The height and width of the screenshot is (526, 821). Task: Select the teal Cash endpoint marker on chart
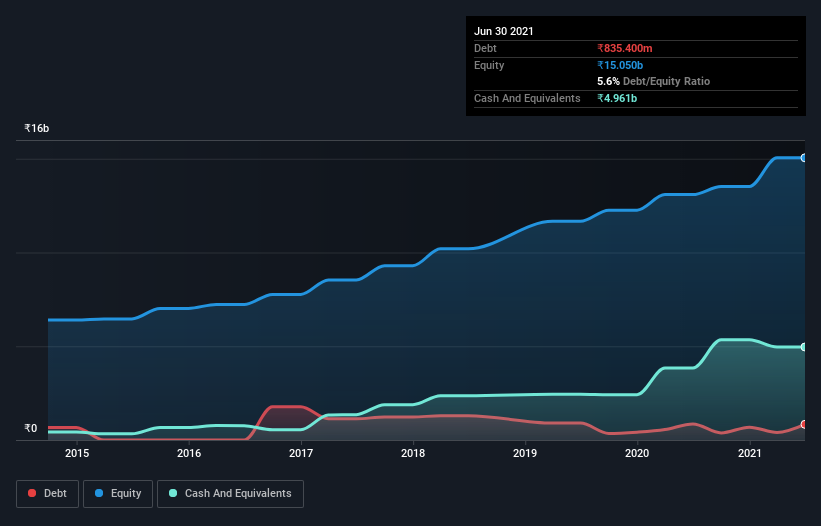coord(804,347)
